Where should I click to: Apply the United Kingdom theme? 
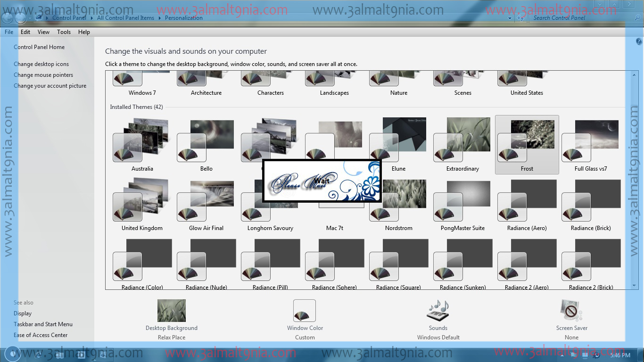tap(142, 204)
